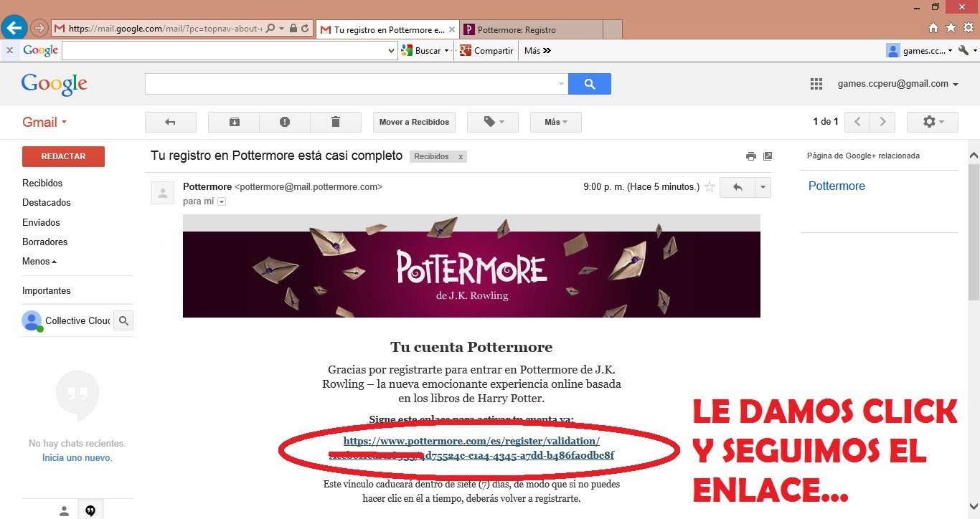The width and height of the screenshot is (980, 519).
Task: Open the Enviados folder
Action: (x=41, y=223)
